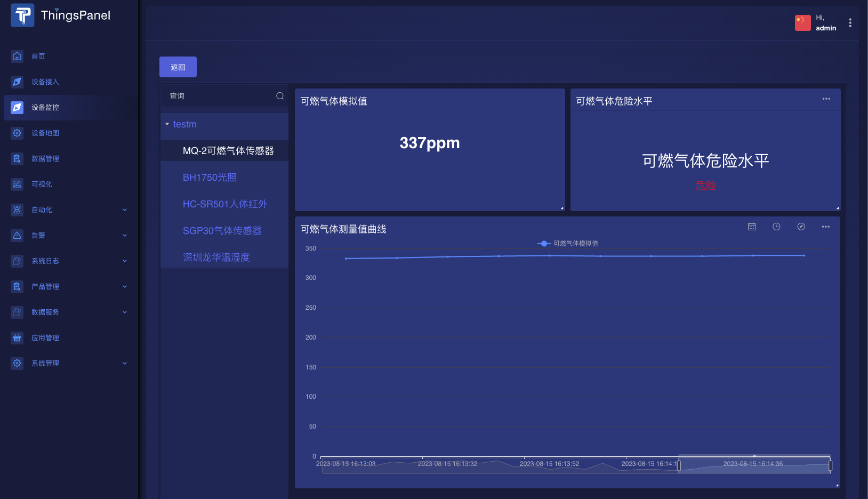The width and height of the screenshot is (868, 499).
Task: Open the calendar icon on curve chart
Action: (752, 227)
